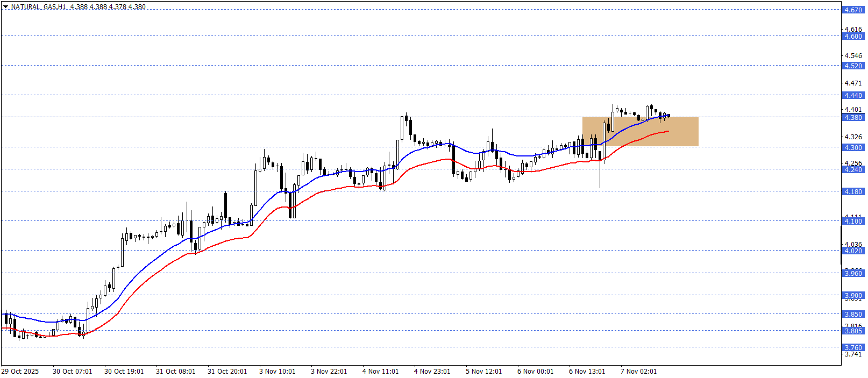Image resolution: width=868 pixels, height=378 pixels.
Task: Click the 4 Nov 23:01 time label
Action: (432, 372)
